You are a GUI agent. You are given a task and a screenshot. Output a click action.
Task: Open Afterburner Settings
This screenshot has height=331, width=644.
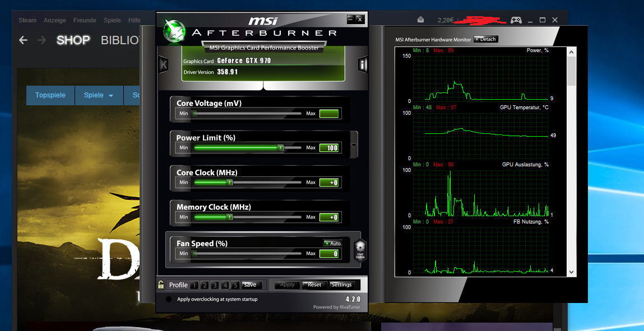click(x=341, y=285)
